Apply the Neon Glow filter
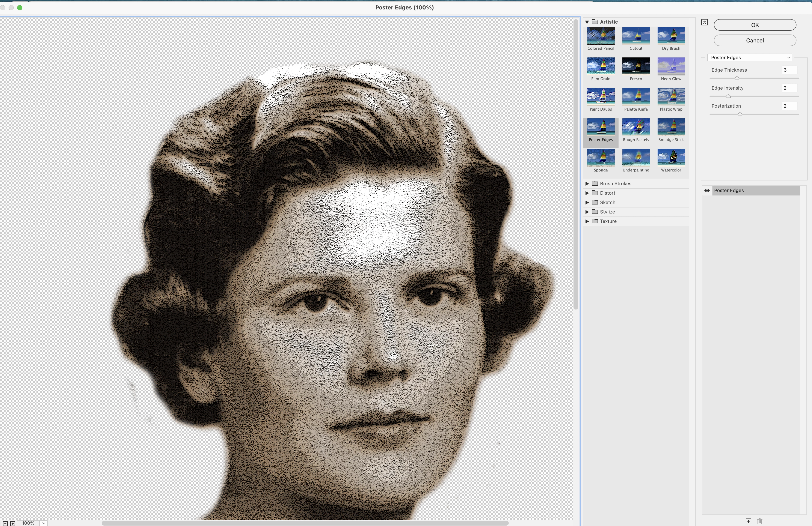This screenshot has width=812, height=526. (x=671, y=66)
